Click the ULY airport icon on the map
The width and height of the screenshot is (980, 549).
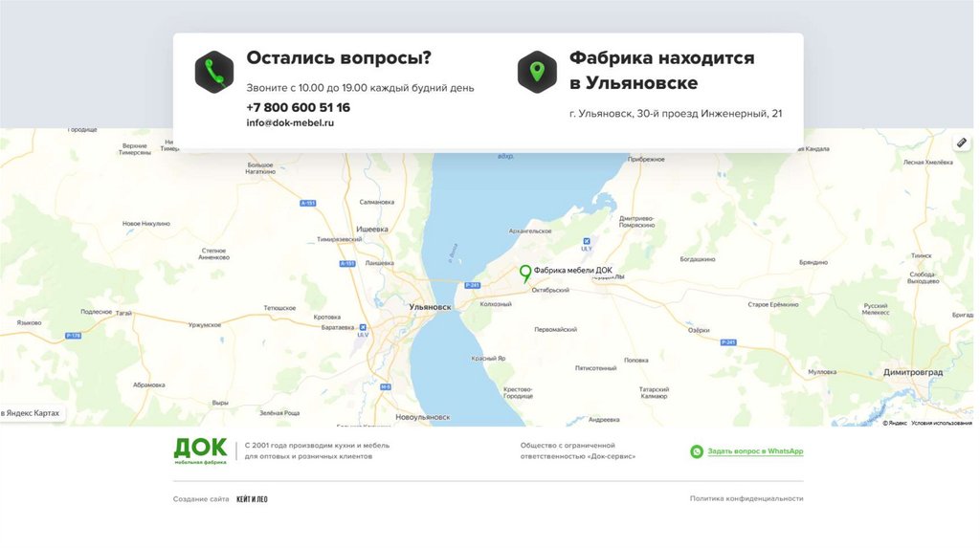[x=587, y=241]
